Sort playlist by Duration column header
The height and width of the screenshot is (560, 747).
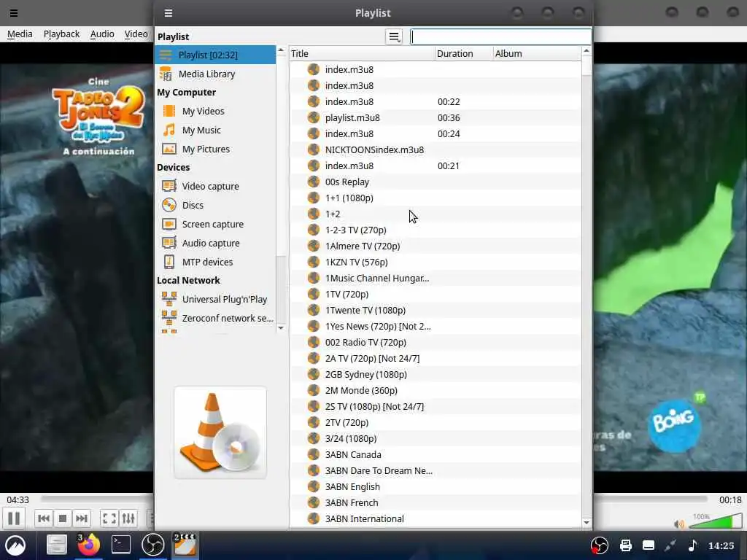464,53
